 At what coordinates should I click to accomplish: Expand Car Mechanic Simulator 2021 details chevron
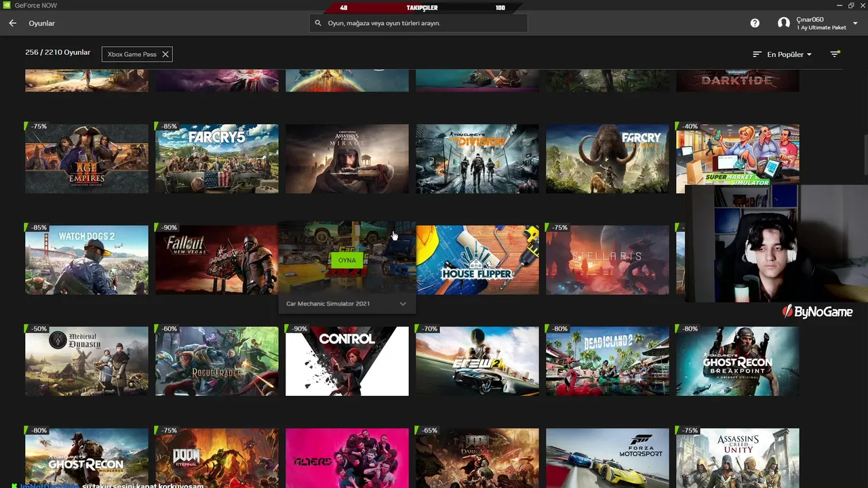coord(403,304)
